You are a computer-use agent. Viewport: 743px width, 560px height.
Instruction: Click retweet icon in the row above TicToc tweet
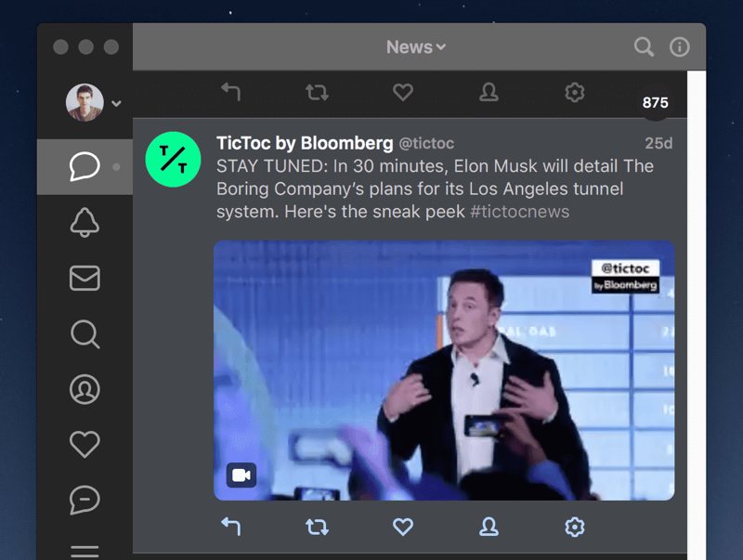[x=317, y=92]
